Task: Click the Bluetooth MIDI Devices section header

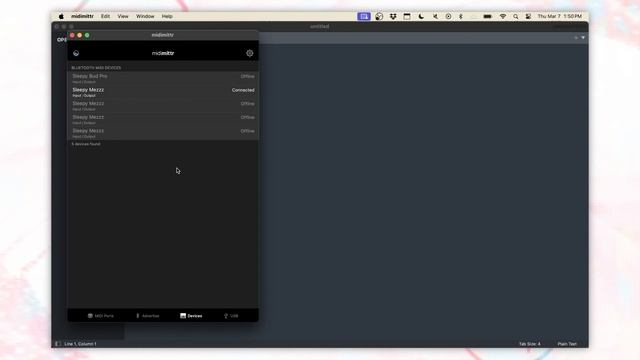Action: click(96, 68)
